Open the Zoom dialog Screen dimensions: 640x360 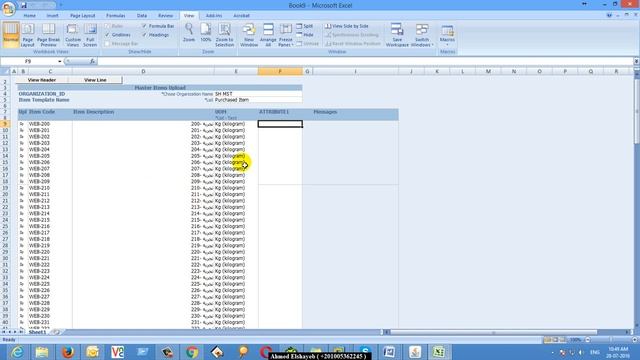pyautogui.click(x=189, y=33)
